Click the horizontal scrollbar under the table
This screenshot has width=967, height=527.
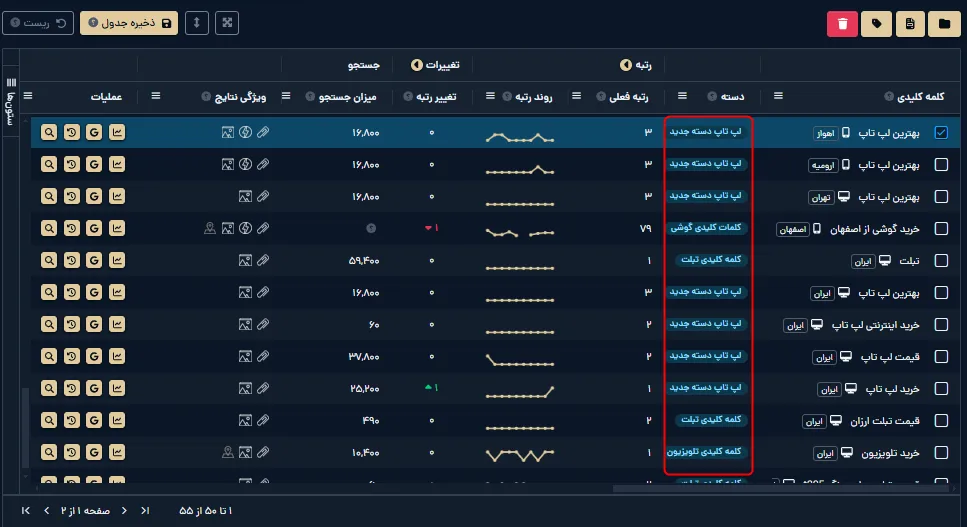780,489
